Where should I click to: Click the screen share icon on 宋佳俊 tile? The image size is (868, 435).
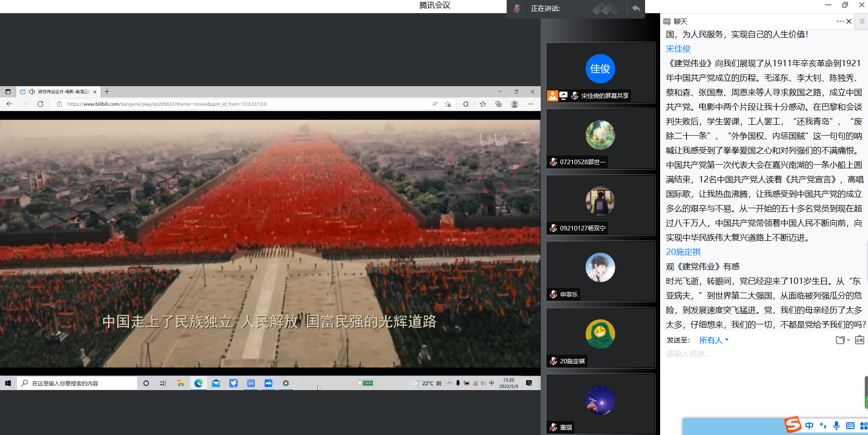point(563,96)
